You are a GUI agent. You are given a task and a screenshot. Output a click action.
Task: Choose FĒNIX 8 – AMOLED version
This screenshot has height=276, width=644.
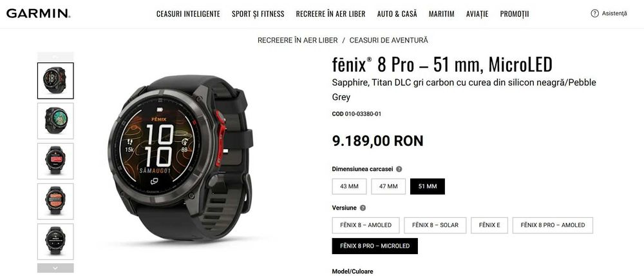coord(366,226)
